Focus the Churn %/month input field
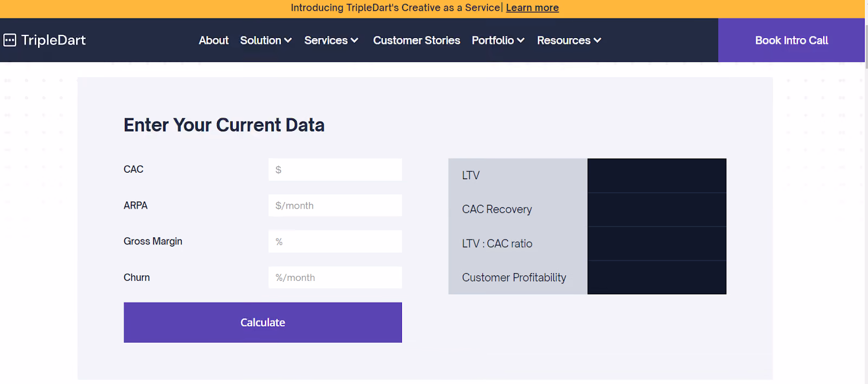Viewport: 868px width, 384px height. [335, 278]
